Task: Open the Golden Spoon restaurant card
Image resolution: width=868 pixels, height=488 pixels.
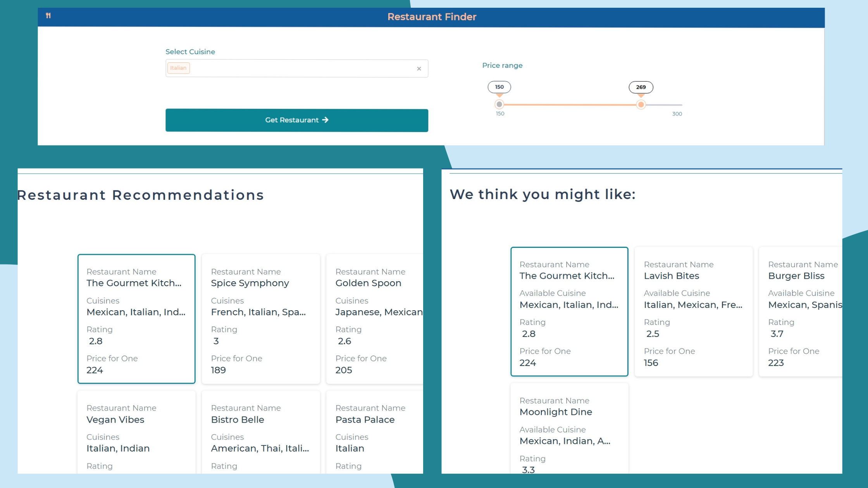Action: click(x=375, y=319)
